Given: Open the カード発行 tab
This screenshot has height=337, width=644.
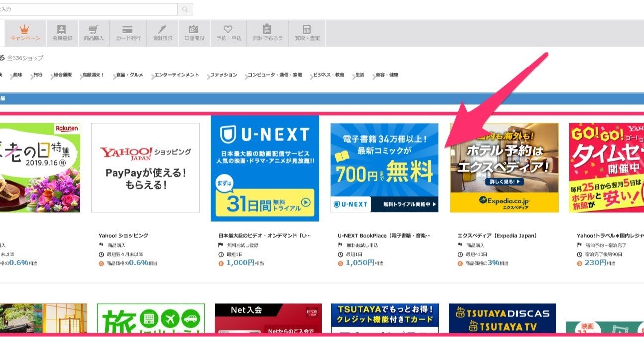Looking at the screenshot, I should pyautogui.click(x=128, y=33).
